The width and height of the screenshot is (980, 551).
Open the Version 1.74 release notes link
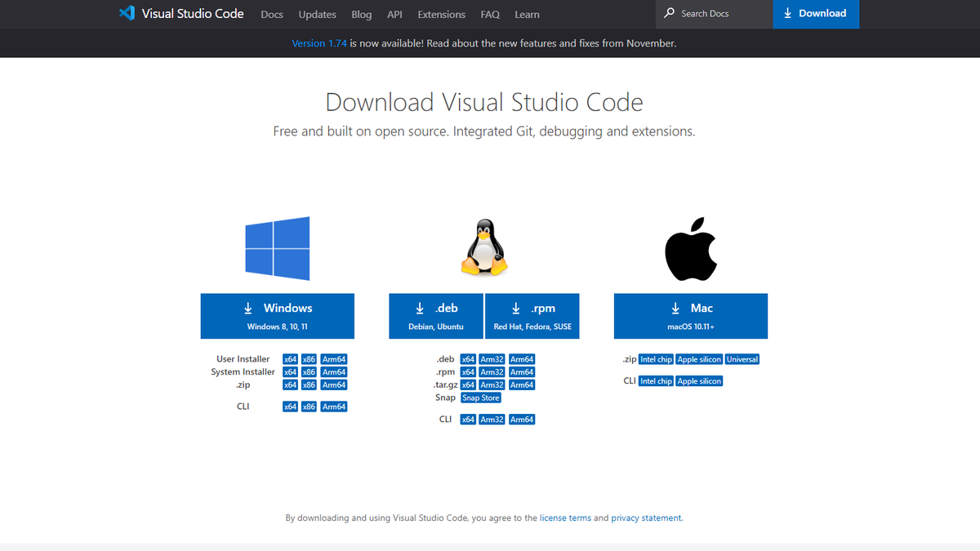pos(319,43)
